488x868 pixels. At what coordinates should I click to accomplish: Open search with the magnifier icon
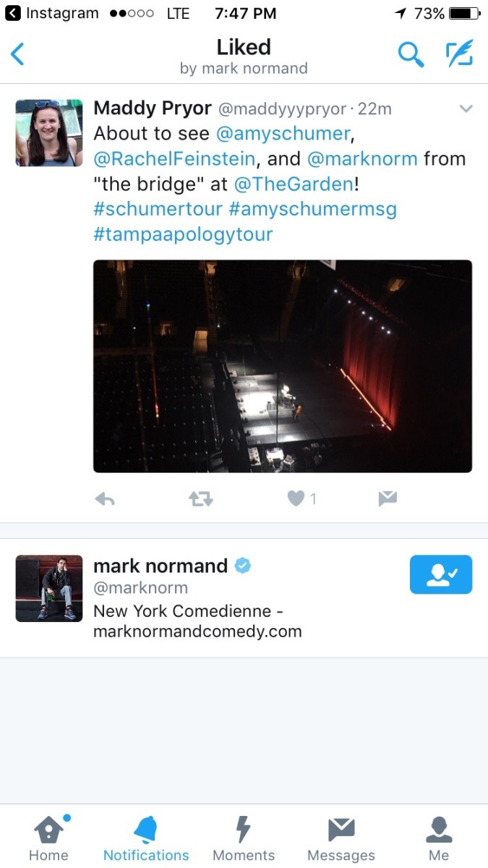pos(411,54)
